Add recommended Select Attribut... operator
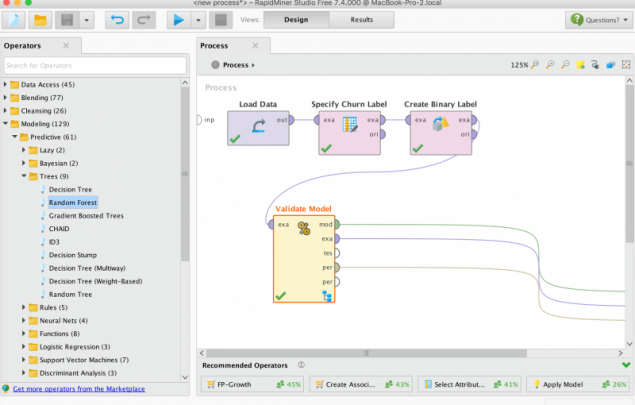This screenshot has height=405, width=635. [x=469, y=384]
